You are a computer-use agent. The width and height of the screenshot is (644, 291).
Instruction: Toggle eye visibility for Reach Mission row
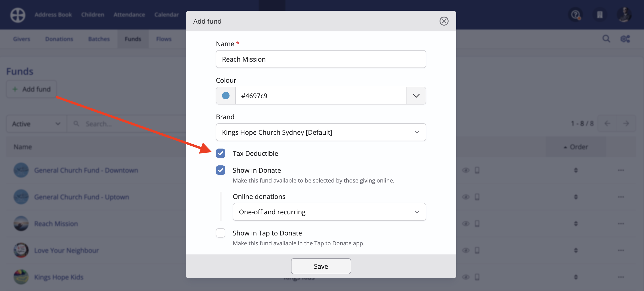pyautogui.click(x=465, y=224)
